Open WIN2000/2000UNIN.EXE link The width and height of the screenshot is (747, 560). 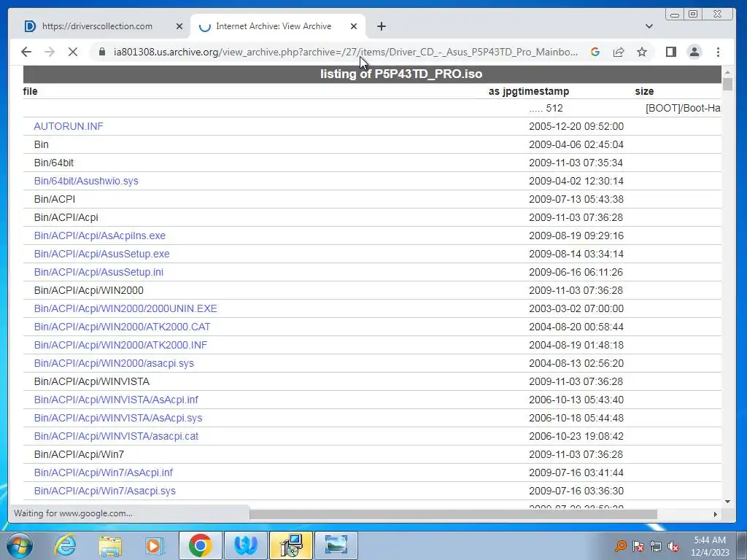click(125, 308)
